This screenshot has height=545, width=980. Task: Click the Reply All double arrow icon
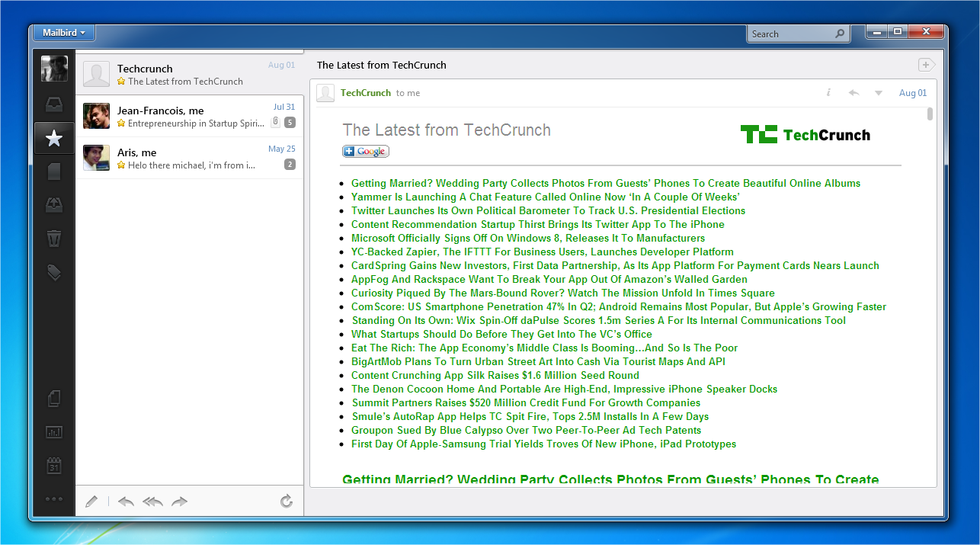click(x=152, y=501)
